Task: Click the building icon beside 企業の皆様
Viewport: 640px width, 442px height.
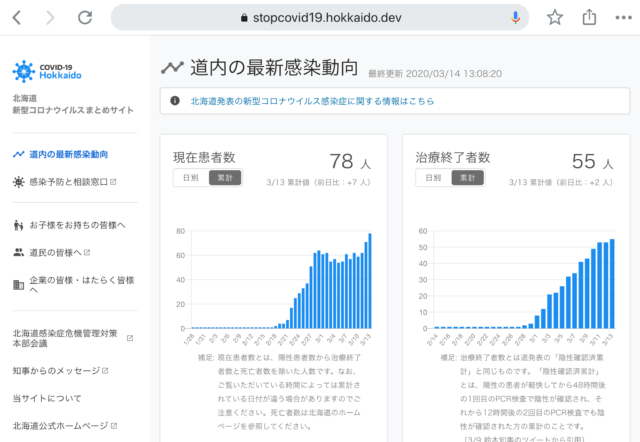Action: tap(19, 285)
